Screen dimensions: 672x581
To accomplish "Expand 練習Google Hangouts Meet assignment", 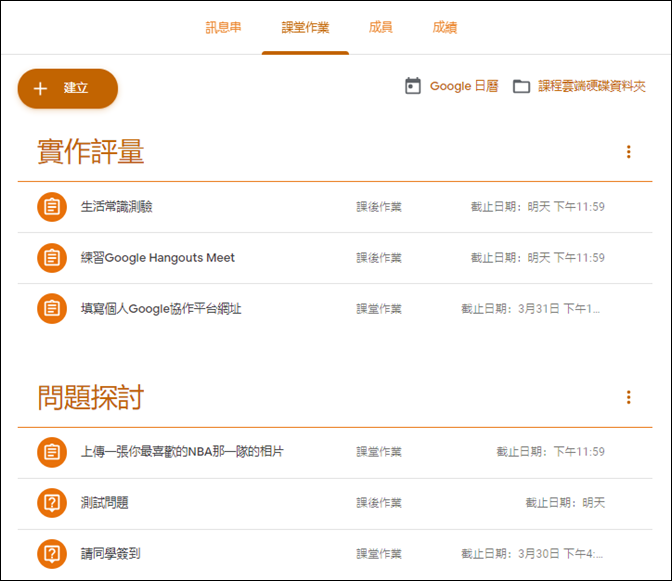I will tap(158, 258).
